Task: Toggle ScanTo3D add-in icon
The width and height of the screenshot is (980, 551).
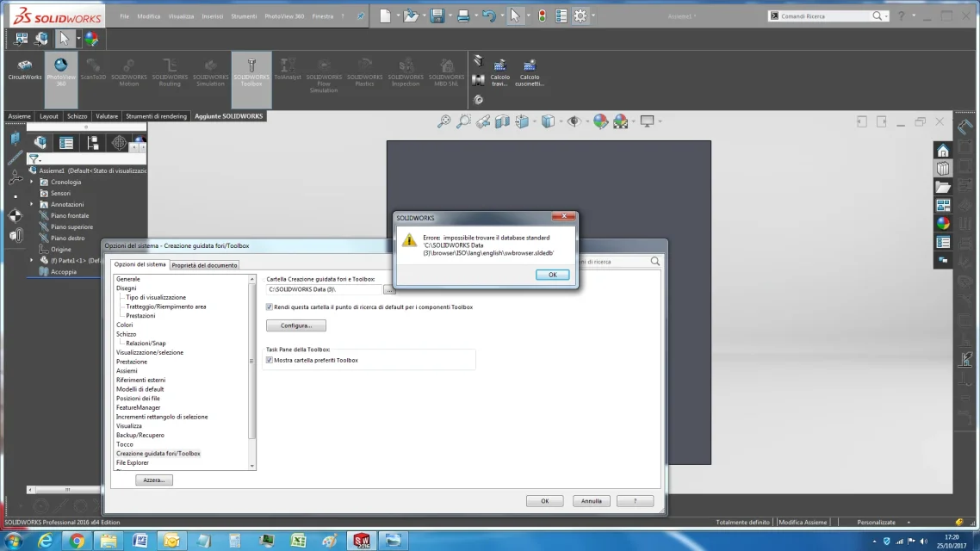Action: coord(93,70)
